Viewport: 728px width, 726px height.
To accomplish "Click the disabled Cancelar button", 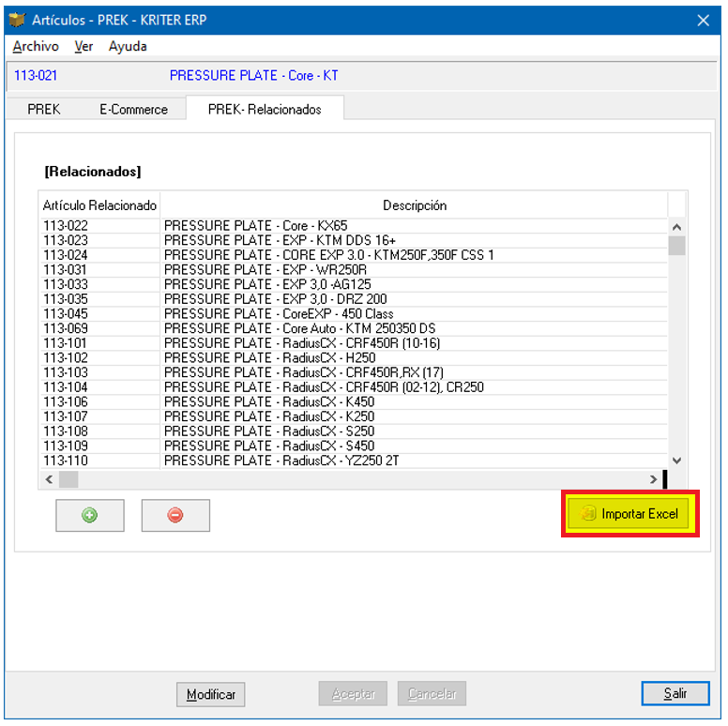I will click(x=432, y=693).
